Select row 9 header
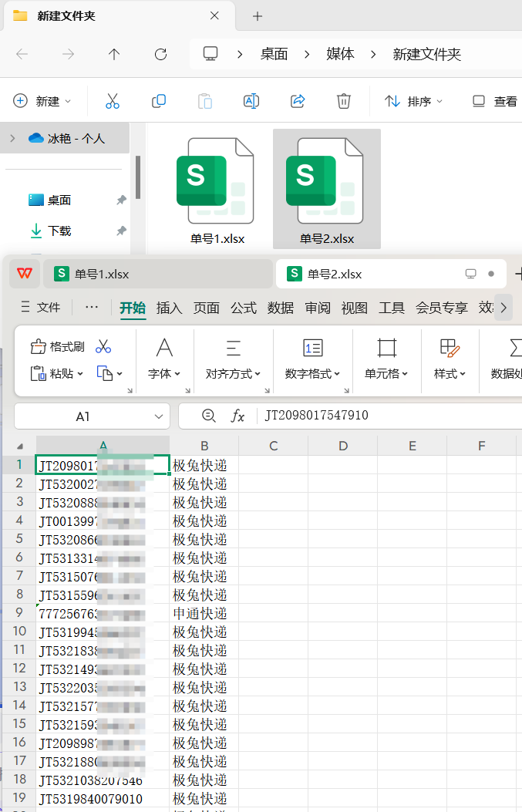 pos(19,613)
